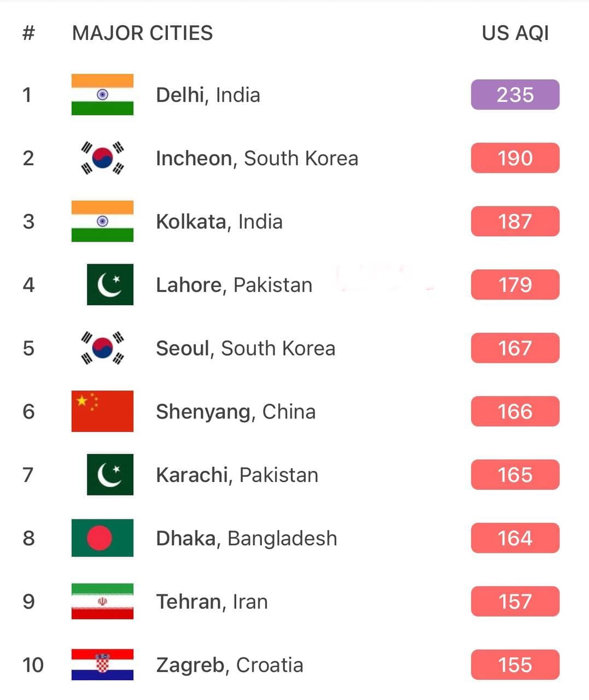
Task: Click the South Korea flag beside Incheon
Action: tap(102, 158)
